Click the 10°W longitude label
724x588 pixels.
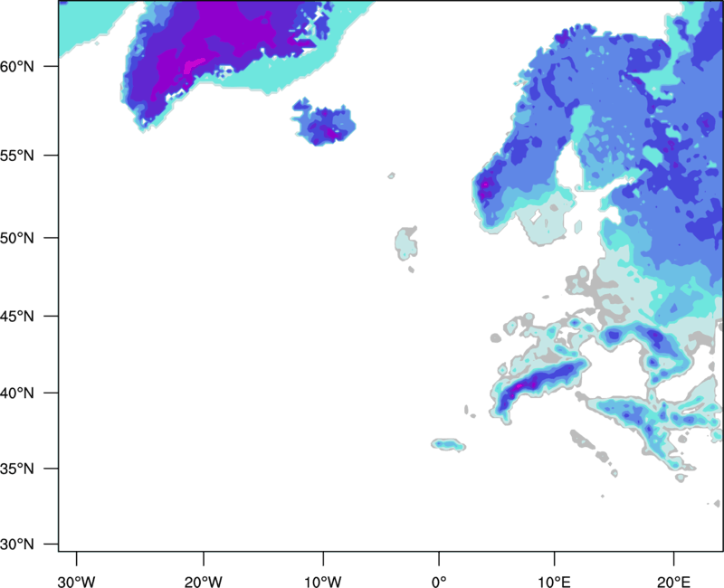click(x=323, y=582)
